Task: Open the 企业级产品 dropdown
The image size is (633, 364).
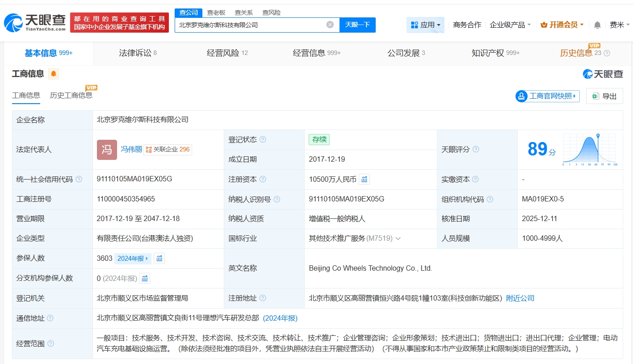Action: coord(510,25)
